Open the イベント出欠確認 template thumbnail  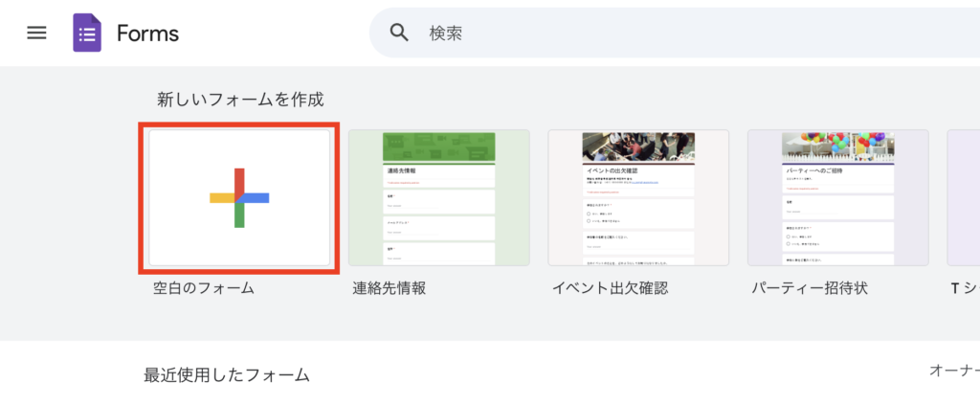click(638, 198)
